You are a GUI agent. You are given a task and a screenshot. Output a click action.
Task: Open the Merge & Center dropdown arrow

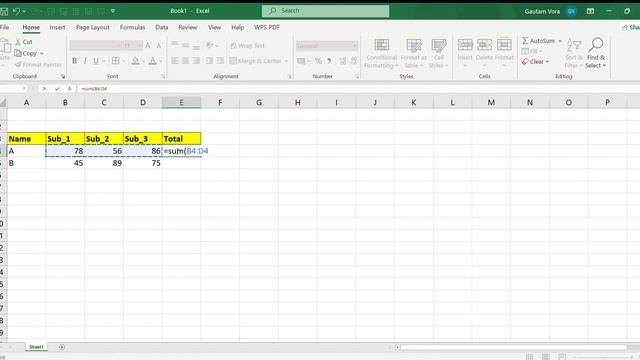click(287, 61)
